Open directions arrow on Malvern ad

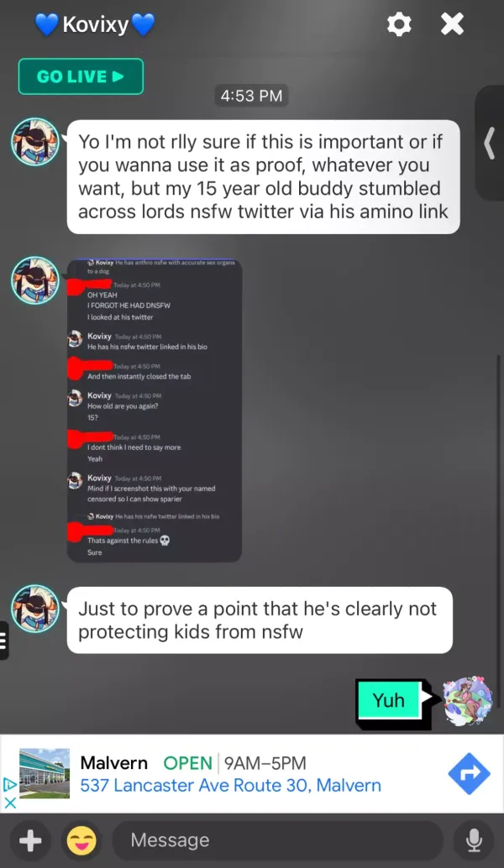tap(469, 773)
